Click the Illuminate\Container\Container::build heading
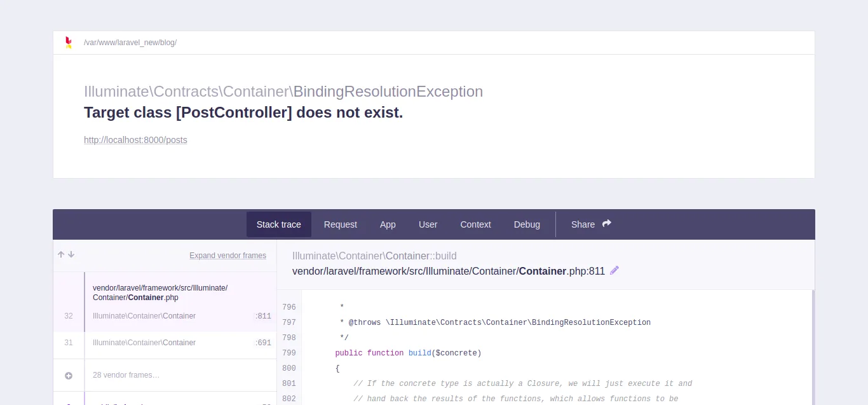 point(374,256)
